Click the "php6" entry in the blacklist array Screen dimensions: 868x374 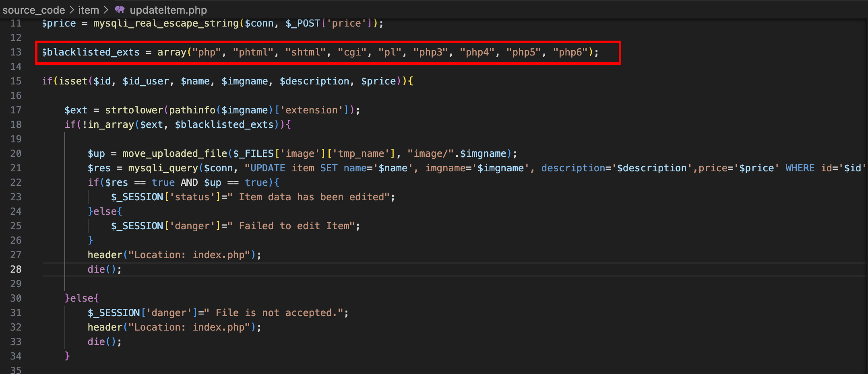570,52
